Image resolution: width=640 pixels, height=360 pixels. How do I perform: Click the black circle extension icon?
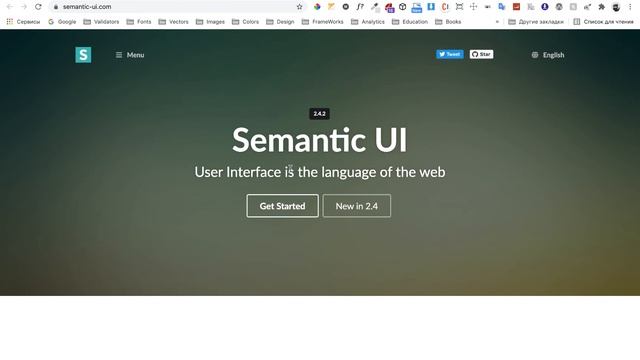[346, 7]
